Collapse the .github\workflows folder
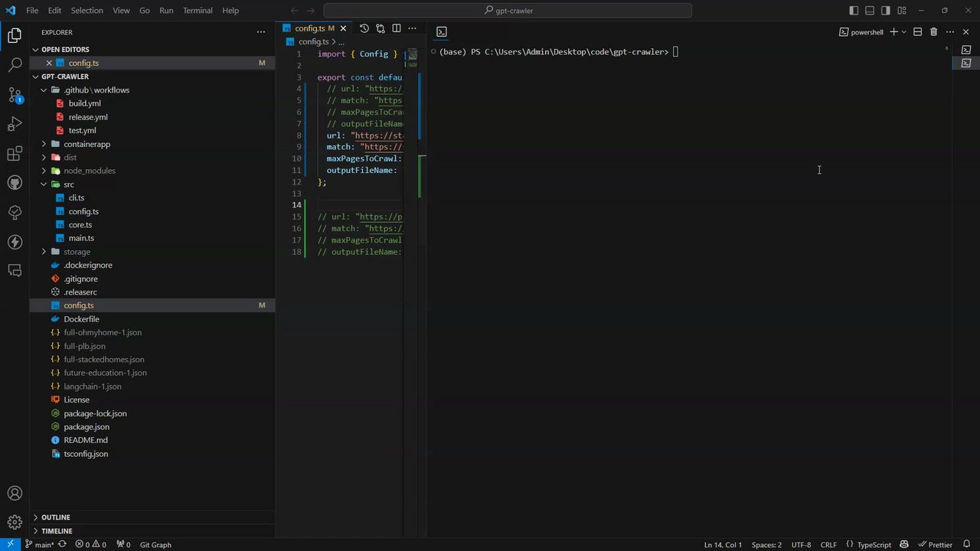980x551 pixels. coord(44,90)
